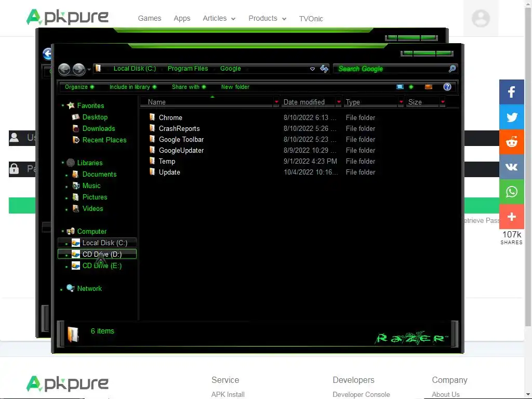Open the view options dropdown dot
532x399 pixels.
click(411, 87)
